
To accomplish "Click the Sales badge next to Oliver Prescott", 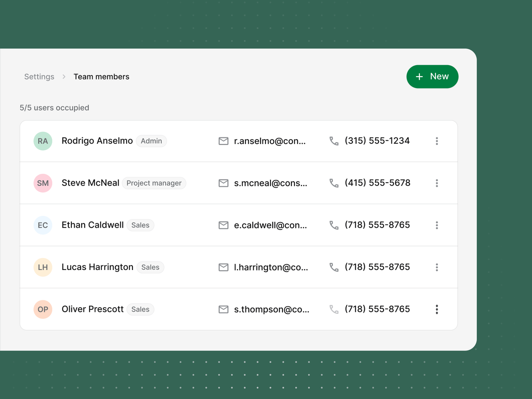I will point(140,309).
